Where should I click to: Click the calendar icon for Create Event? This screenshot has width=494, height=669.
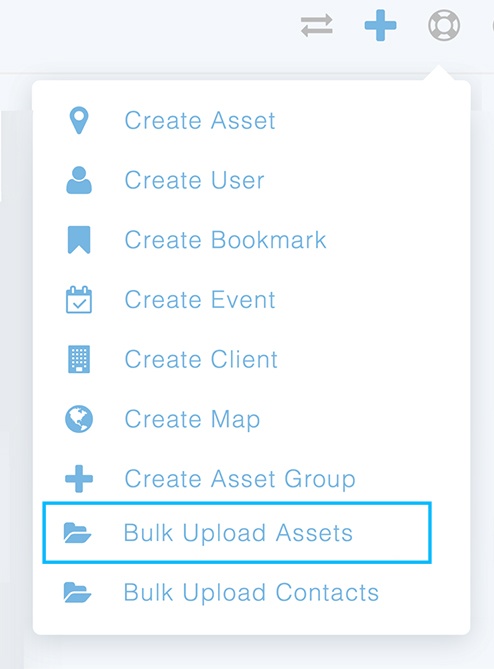point(79,300)
